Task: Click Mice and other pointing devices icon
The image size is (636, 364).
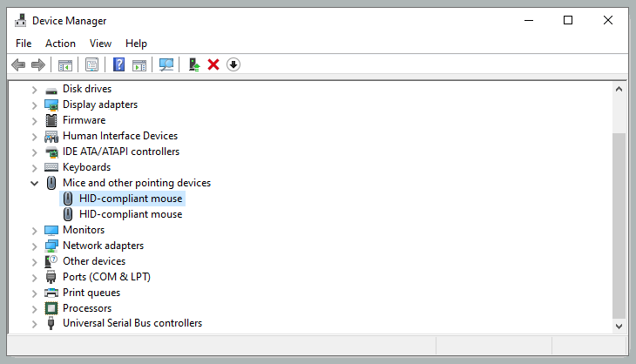Action: (51, 183)
